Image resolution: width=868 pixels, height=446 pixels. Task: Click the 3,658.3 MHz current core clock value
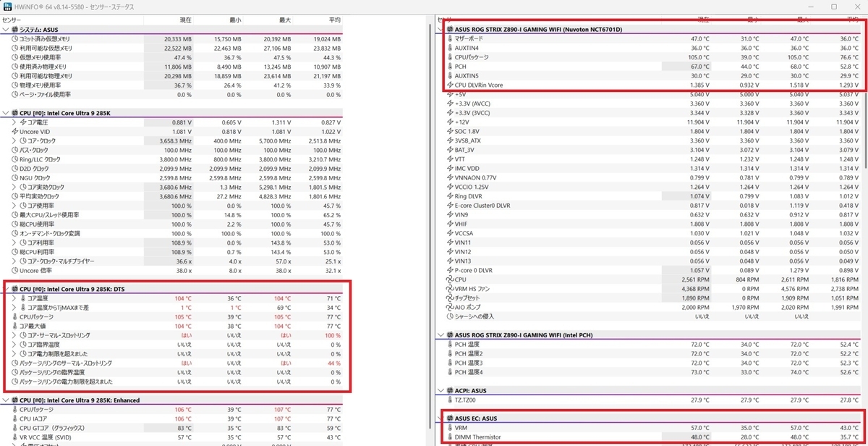pos(176,140)
